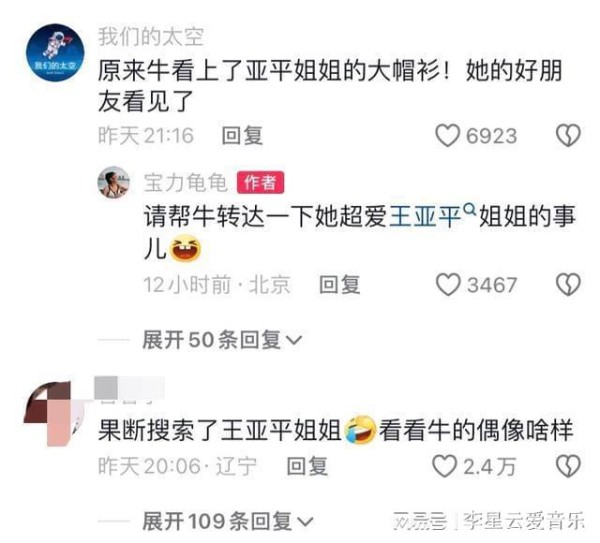The height and width of the screenshot is (543, 600).
Task: Open 宝力龟龟's profile avatar
Action: (114, 183)
